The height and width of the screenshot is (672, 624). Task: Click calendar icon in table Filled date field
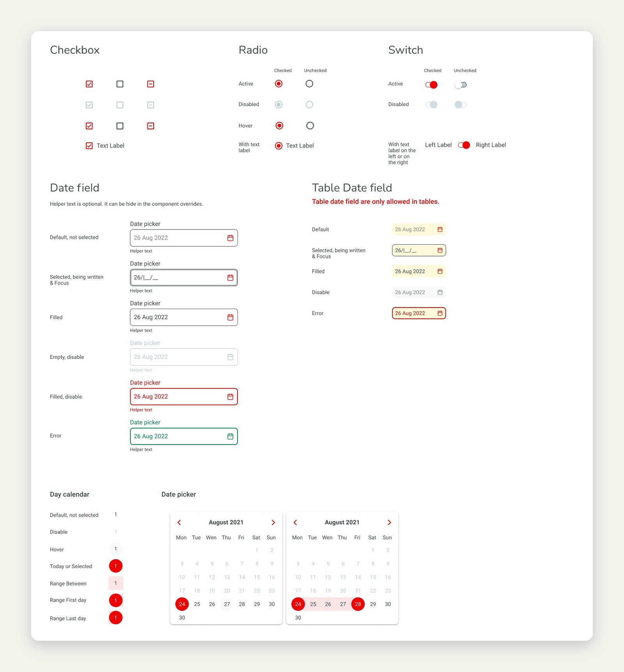440,271
